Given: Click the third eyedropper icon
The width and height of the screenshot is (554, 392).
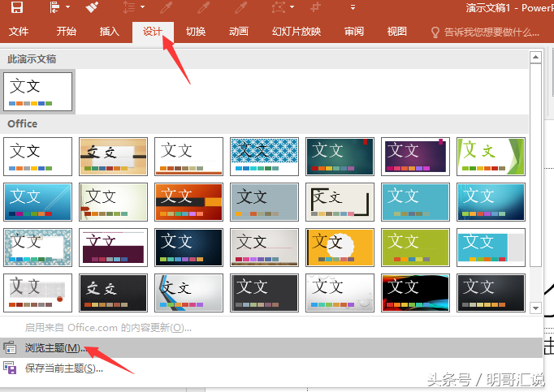Looking at the screenshot, I should pos(241,7).
